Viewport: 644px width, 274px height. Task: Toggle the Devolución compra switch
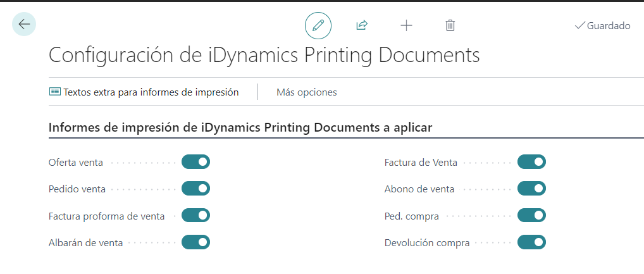(x=531, y=242)
